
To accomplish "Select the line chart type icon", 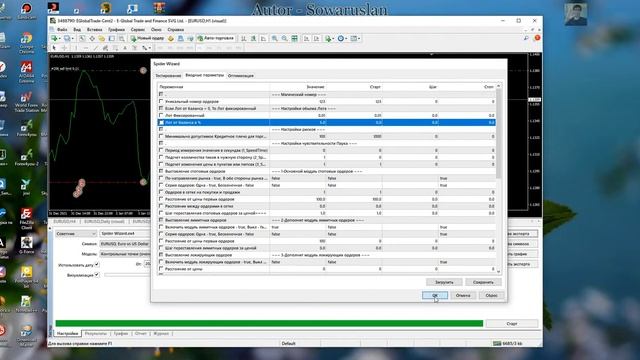I will (263, 38).
